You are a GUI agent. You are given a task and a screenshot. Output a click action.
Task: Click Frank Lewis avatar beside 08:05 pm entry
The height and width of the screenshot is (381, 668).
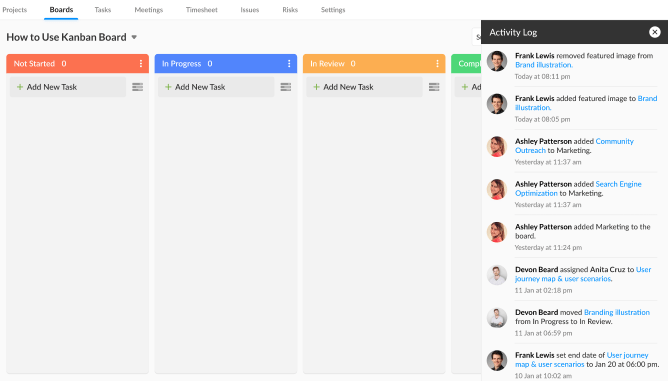point(497,104)
